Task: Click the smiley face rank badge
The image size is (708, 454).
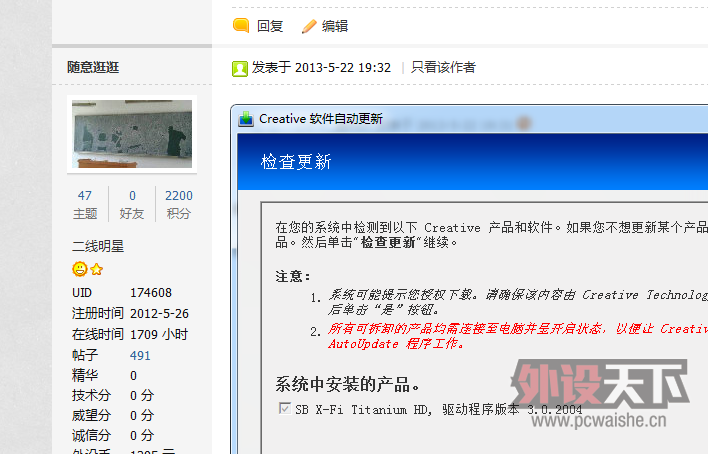Action: tap(80, 269)
